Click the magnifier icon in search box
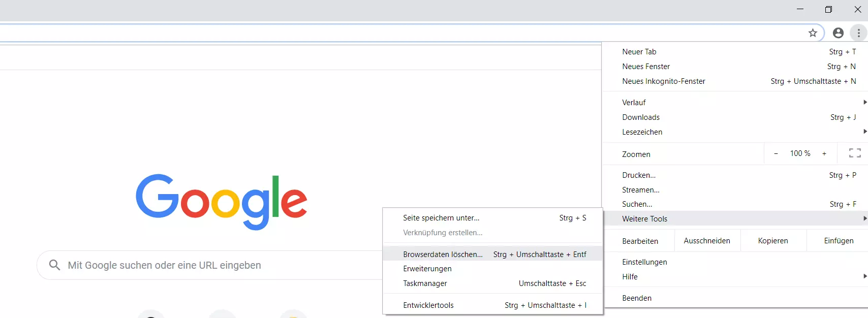The height and width of the screenshot is (318, 868). 54,265
